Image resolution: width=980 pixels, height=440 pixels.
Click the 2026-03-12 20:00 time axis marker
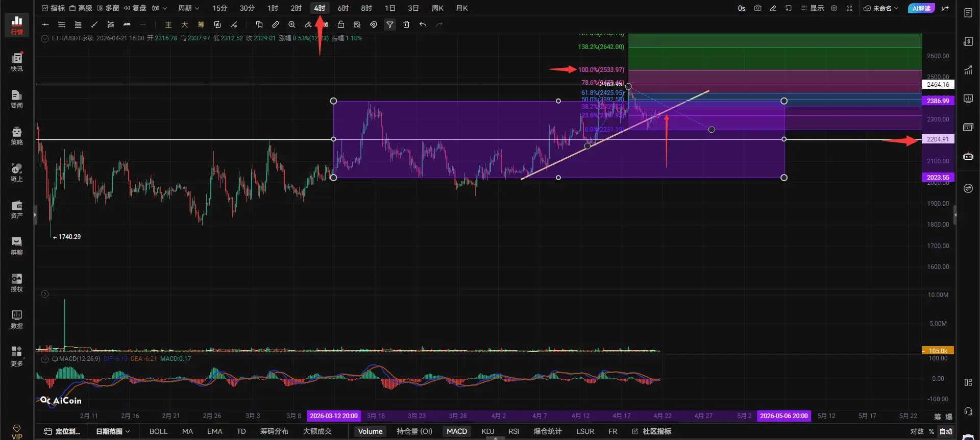tap(334, 416)
